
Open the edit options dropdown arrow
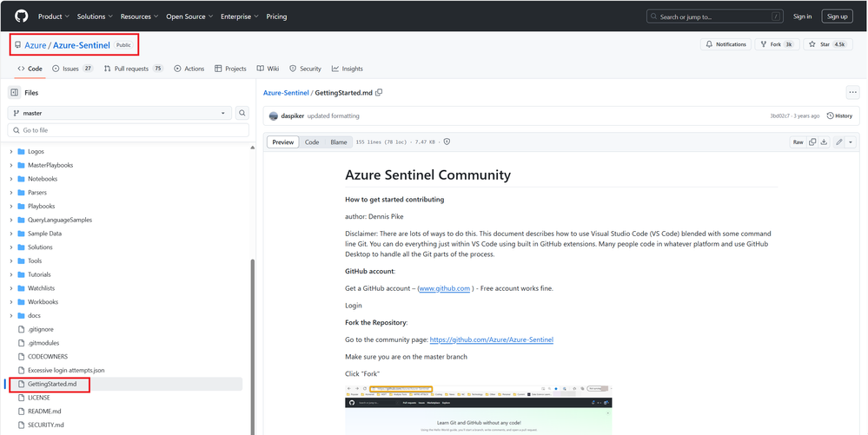click(851, 142)
